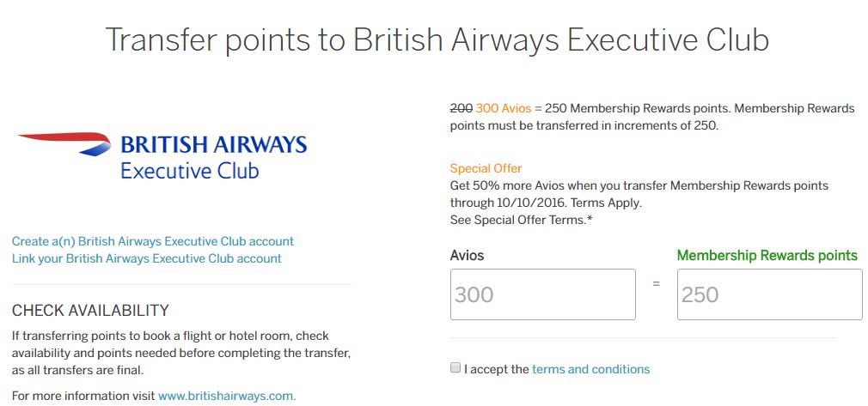Click the CHECK AVAILABILITY heading

tap(90, 311)
